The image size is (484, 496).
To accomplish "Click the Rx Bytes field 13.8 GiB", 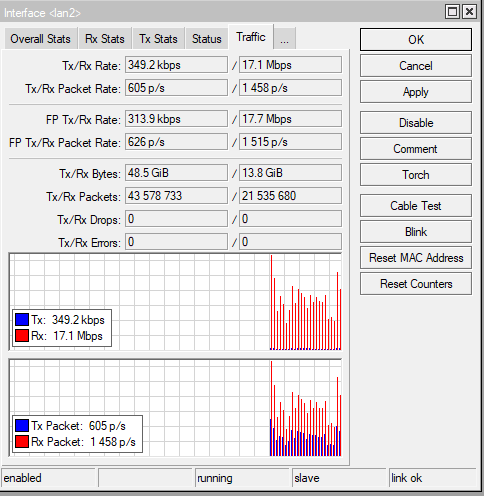I will pos(290,173).
